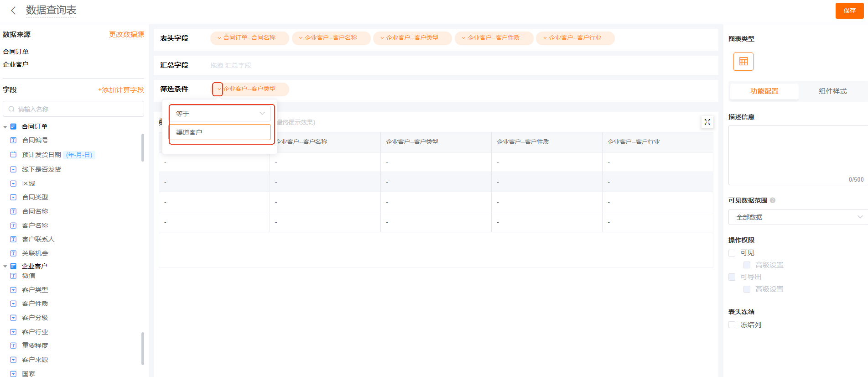Image resolution: width=868 pixels, height=377 pixels.
Task: Click the left field list scrollbar
Action: tap(143, 147)
